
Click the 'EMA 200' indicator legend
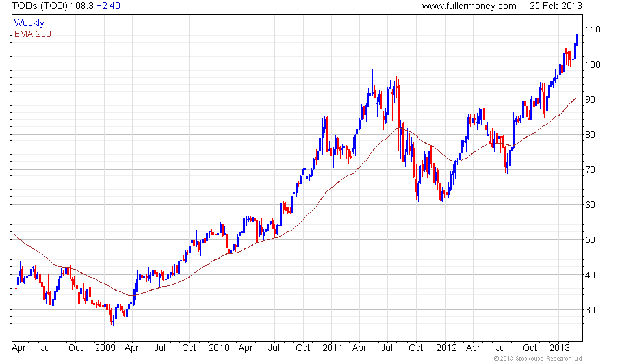(x=33, y=34)
